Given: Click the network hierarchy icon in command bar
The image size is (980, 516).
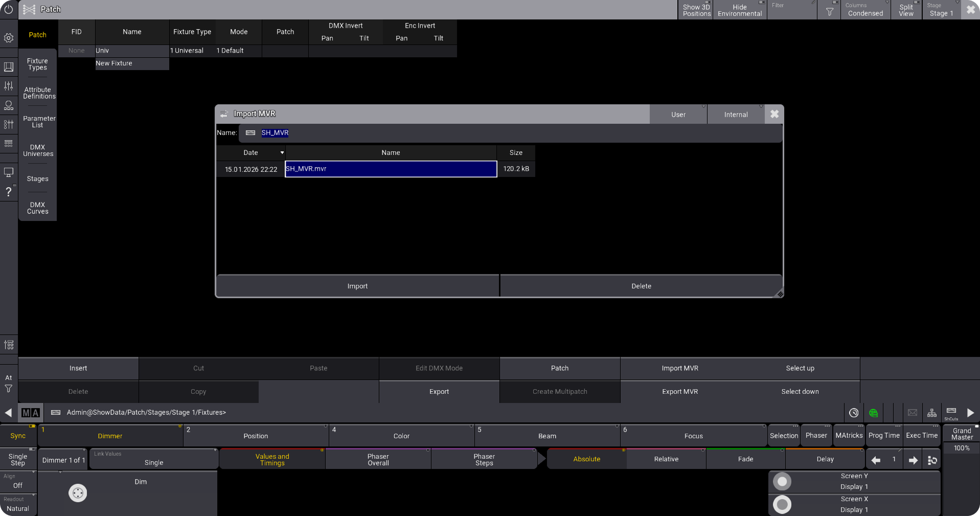Looking at the screenshot, I should 932,413.
